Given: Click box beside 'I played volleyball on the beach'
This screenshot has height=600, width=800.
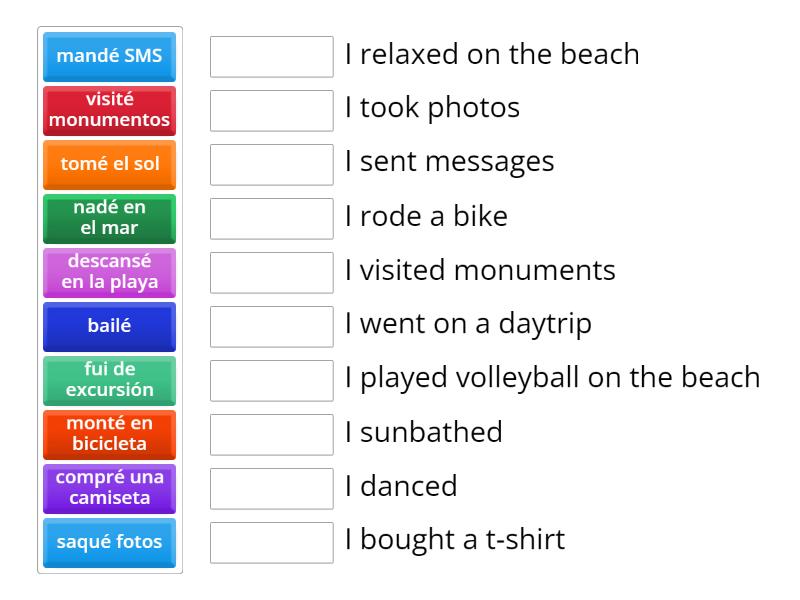Looking at the screenshot, I should coord(272,381).
